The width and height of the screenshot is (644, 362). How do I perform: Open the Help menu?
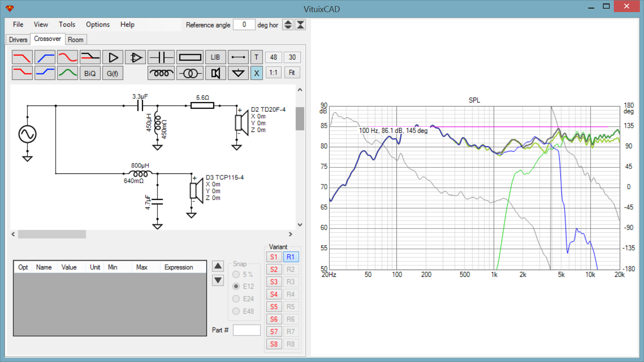[x=127, y=25]
